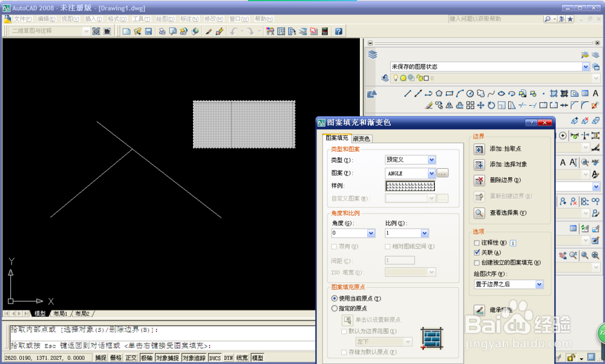Image resolution: width=605 pixels, height=364 pixels.
Task: Click the Undo arrow toolbar icon
Action: click(234, 31)
